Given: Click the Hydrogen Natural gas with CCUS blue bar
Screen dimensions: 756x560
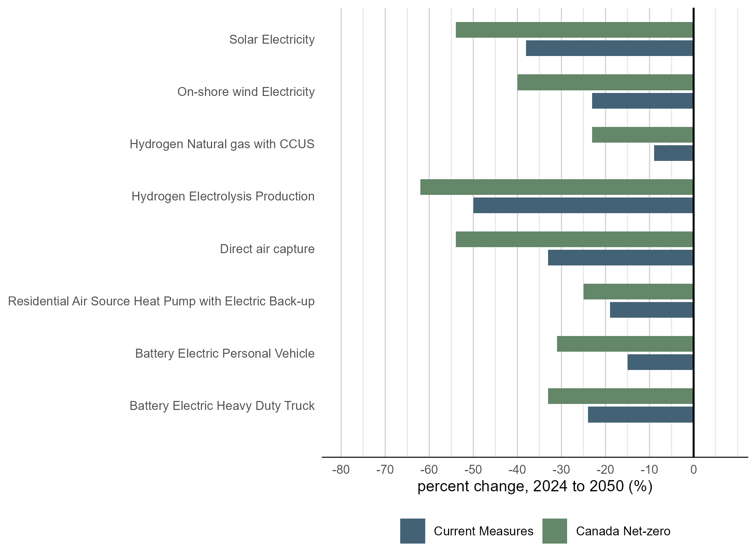Looking at the screenshot, I should pyautogui.click(x=673, y=153).
